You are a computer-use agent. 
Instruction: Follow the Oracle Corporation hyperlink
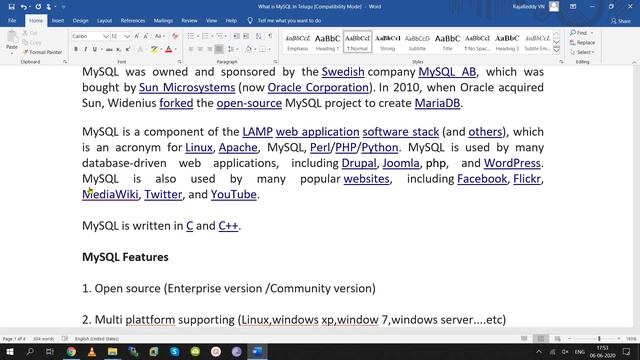pos(318,87)
